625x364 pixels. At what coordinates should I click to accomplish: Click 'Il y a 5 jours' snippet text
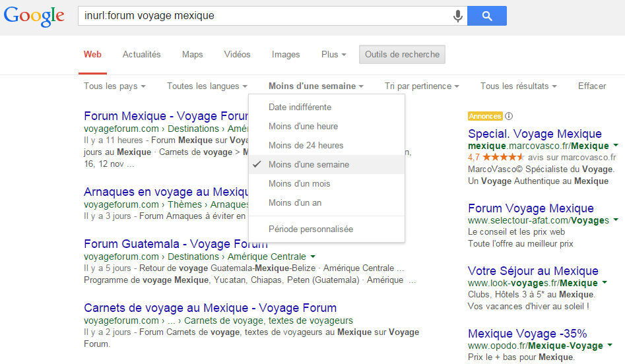107,268
